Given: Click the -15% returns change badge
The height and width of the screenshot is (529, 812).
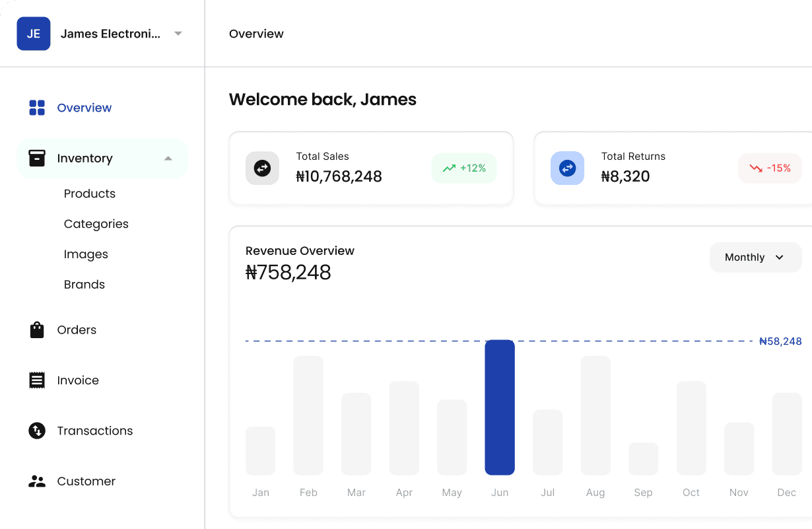Looking at the screenshot, I should coord(770,168).
